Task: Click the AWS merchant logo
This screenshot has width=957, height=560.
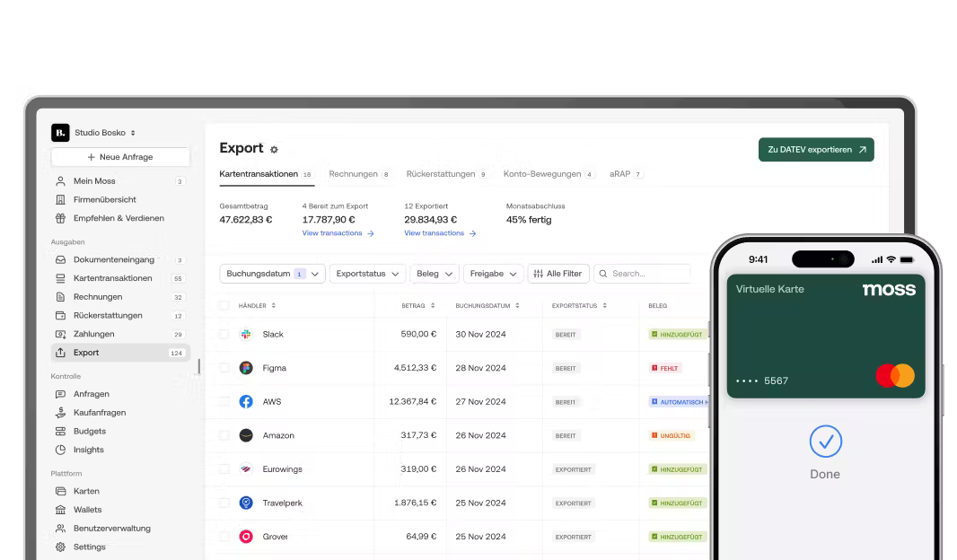Action: (246, 401)
